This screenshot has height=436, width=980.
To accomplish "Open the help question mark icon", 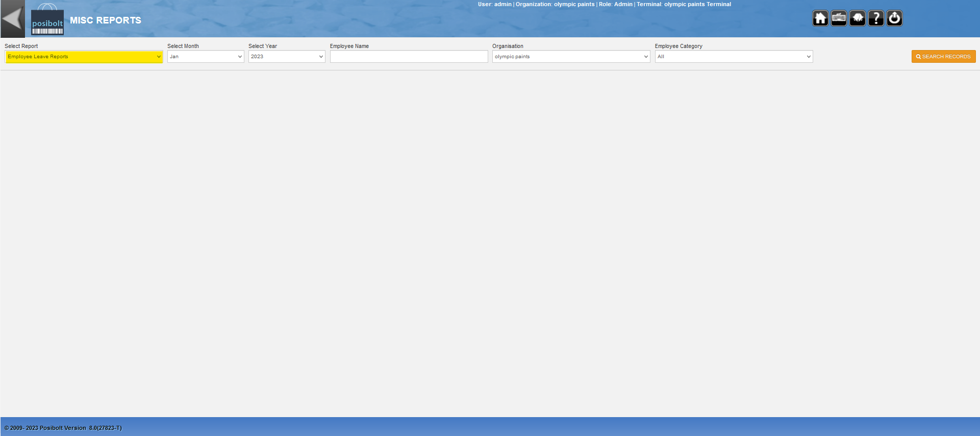I will click(876, 18).
